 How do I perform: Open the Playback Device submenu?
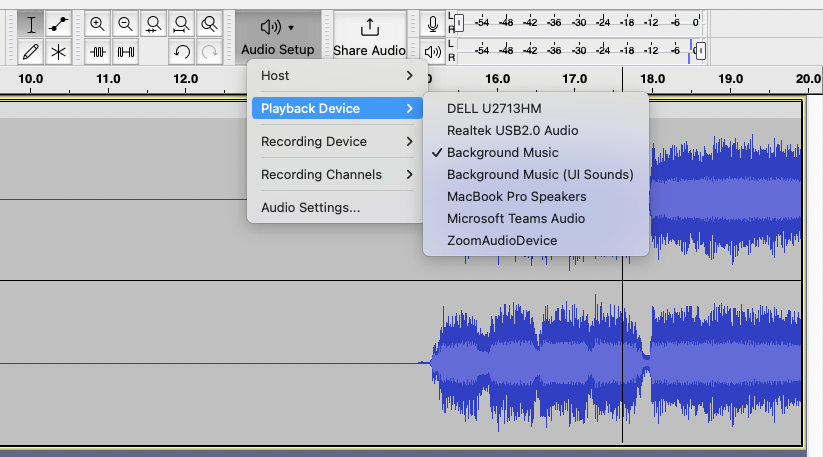coord(337,109)
